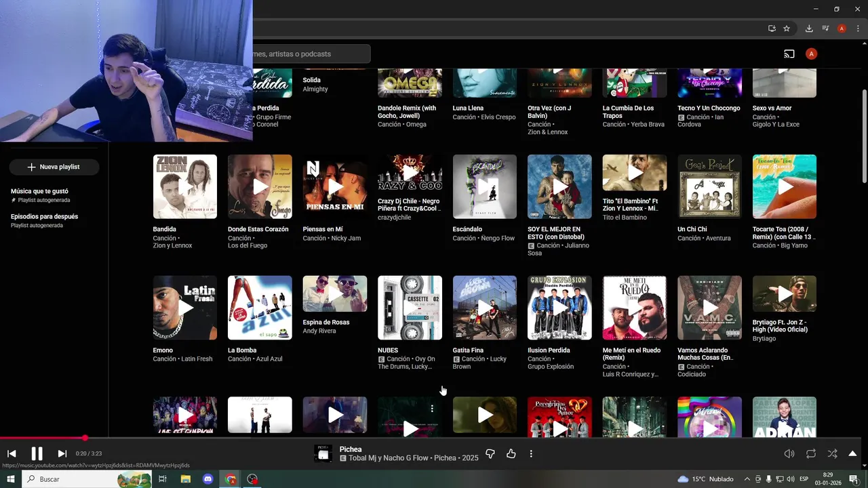Expand the now playing page arrow

click(x=852, y=453)
